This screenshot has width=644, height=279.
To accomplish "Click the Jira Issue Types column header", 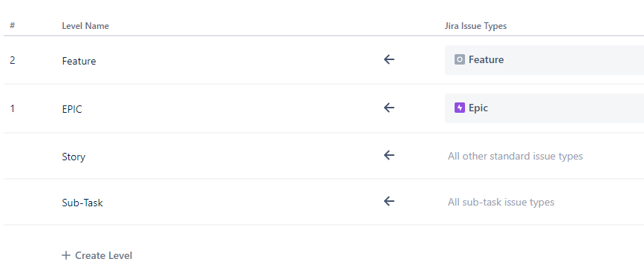I will coord(475,26).
